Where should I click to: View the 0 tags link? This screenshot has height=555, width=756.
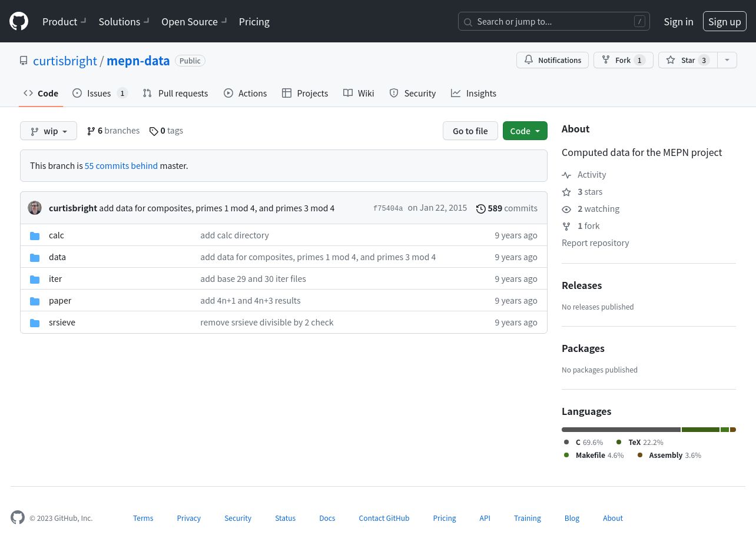(x=166, y=131)
